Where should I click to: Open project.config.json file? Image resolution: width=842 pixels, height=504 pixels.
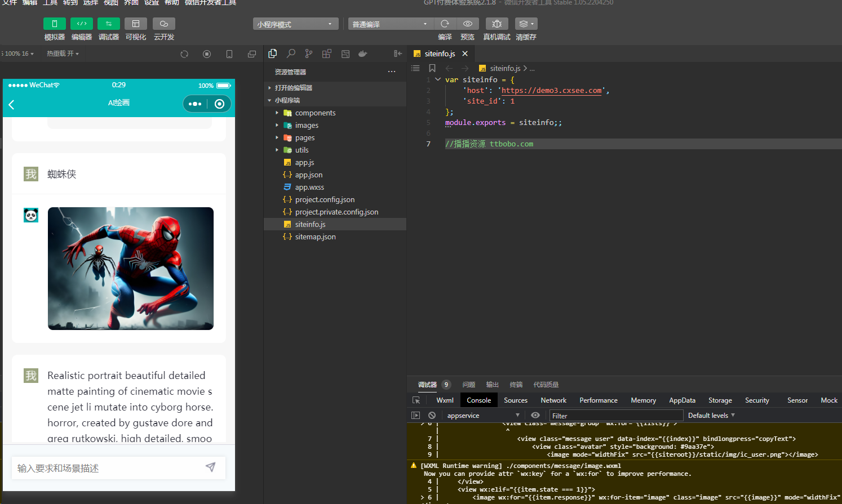335,199
